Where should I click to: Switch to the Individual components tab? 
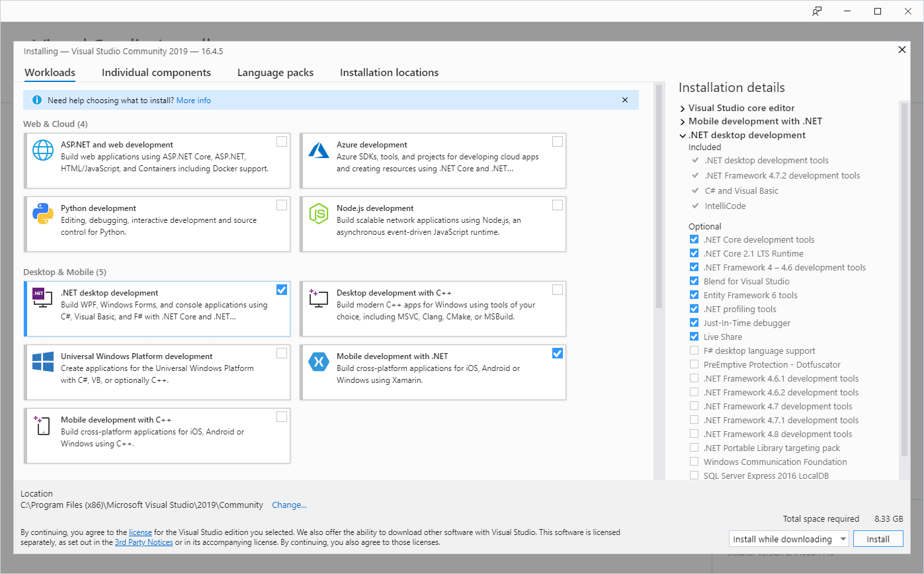156,72
